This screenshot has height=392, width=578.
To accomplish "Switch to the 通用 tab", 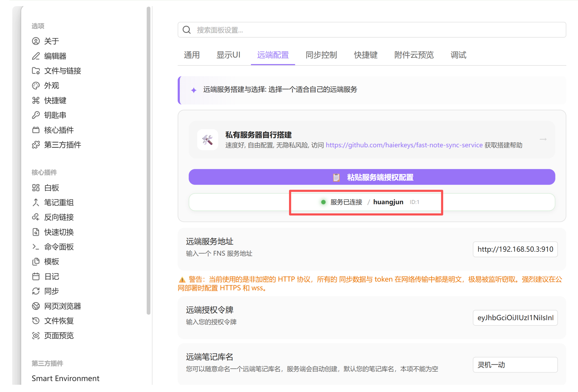I will pos(192,55).
